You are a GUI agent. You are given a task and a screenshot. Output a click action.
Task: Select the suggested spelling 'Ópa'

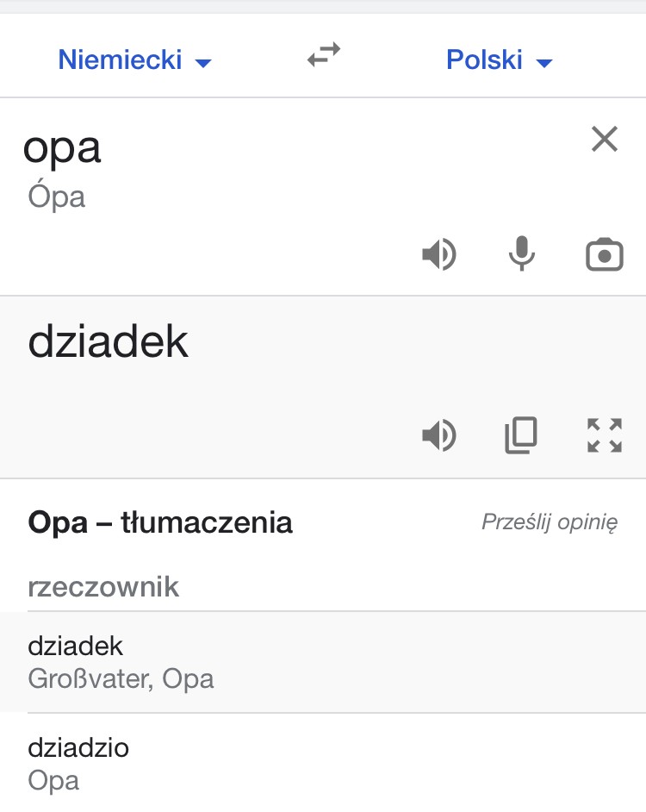57,196
